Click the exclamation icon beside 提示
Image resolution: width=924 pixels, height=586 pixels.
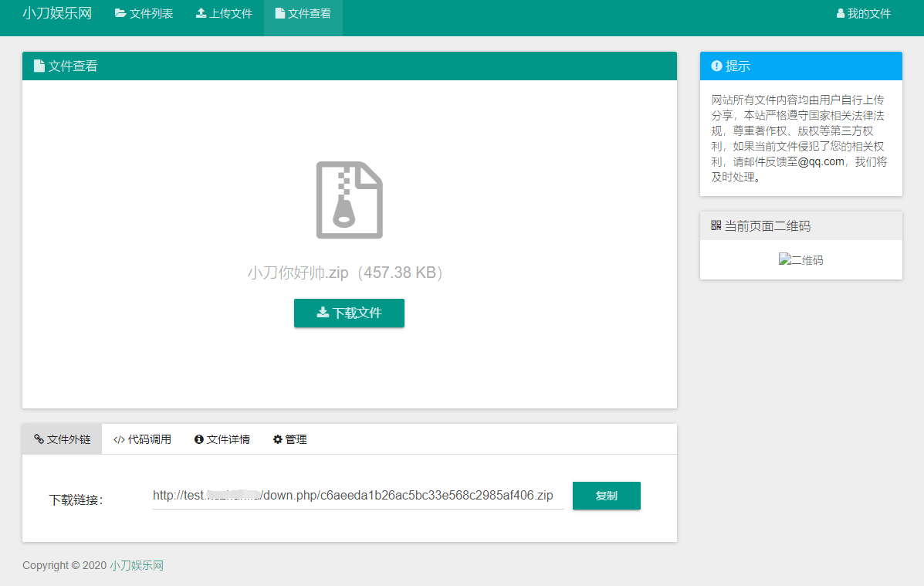716,66
